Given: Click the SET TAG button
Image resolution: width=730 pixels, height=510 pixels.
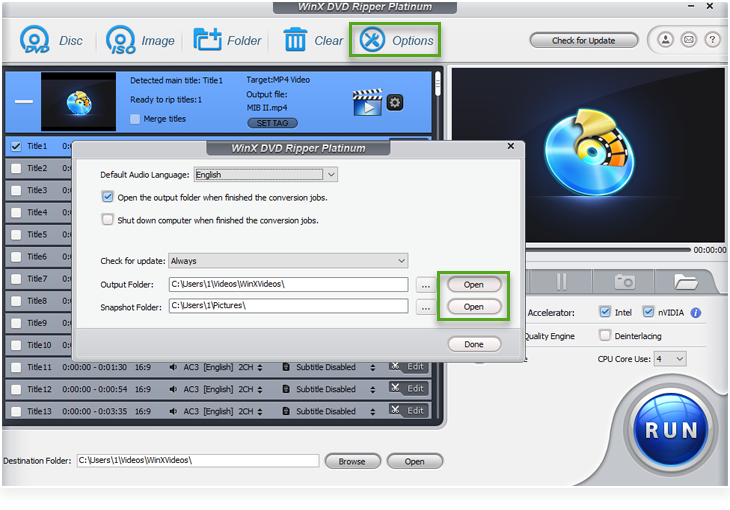Looking at the screenshot, I should click(x=272, y=123).
